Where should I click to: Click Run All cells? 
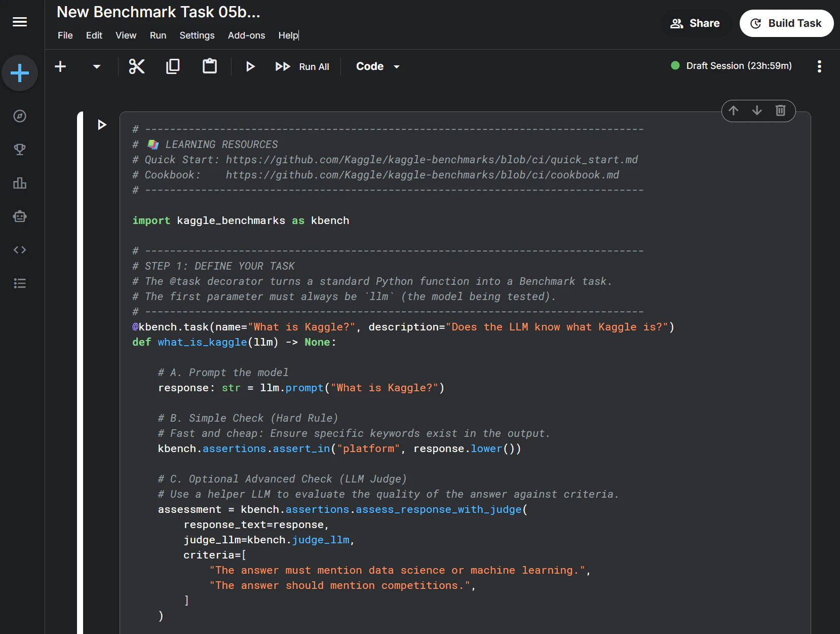302,66
